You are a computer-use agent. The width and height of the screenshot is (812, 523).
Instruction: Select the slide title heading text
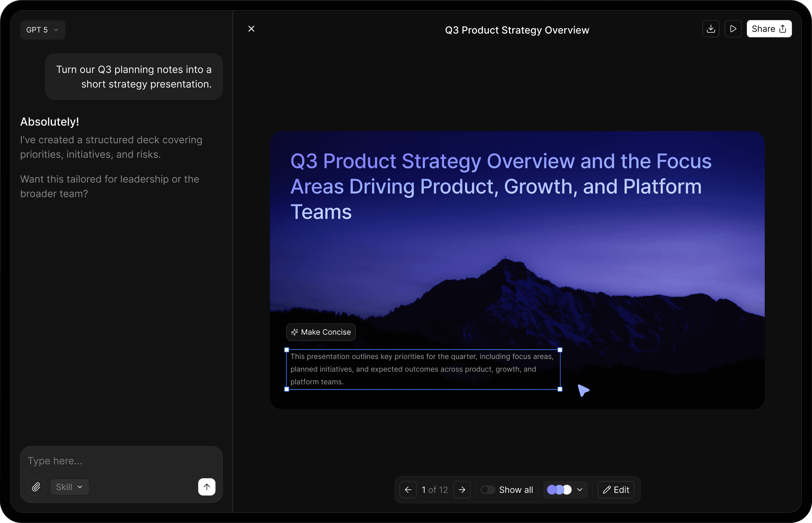501,186
